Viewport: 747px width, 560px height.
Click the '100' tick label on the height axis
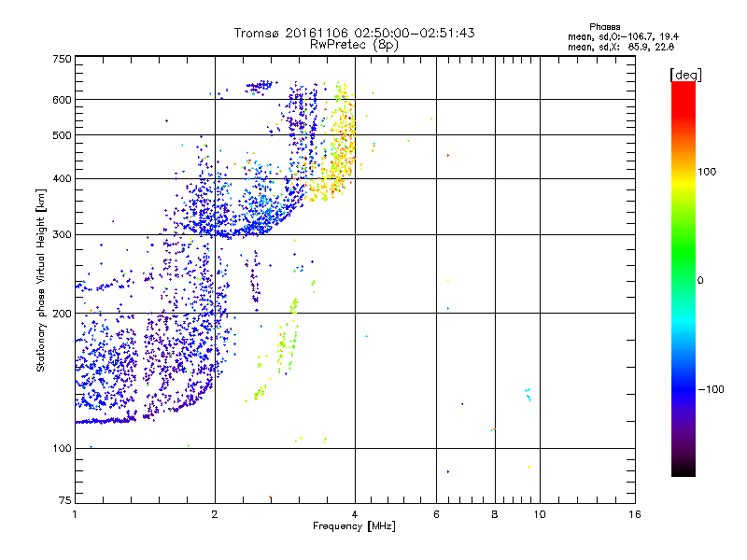click(x=62, y=449)
